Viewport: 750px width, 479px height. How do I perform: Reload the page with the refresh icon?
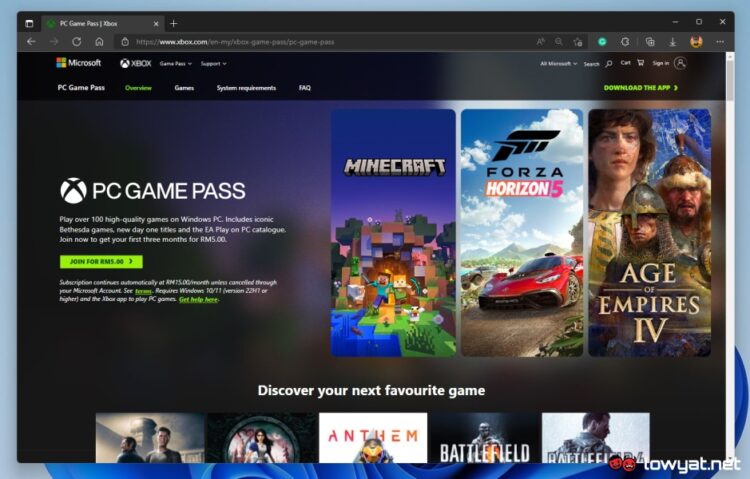click(77, 42)
